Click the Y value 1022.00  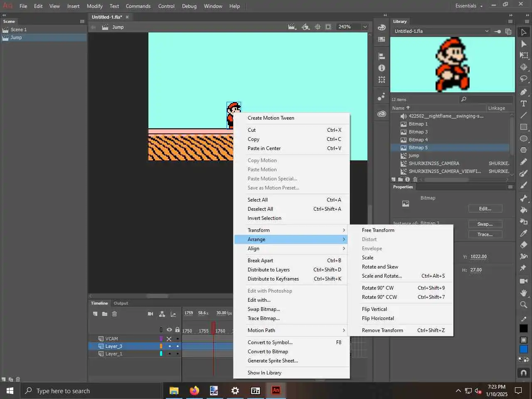478,256
